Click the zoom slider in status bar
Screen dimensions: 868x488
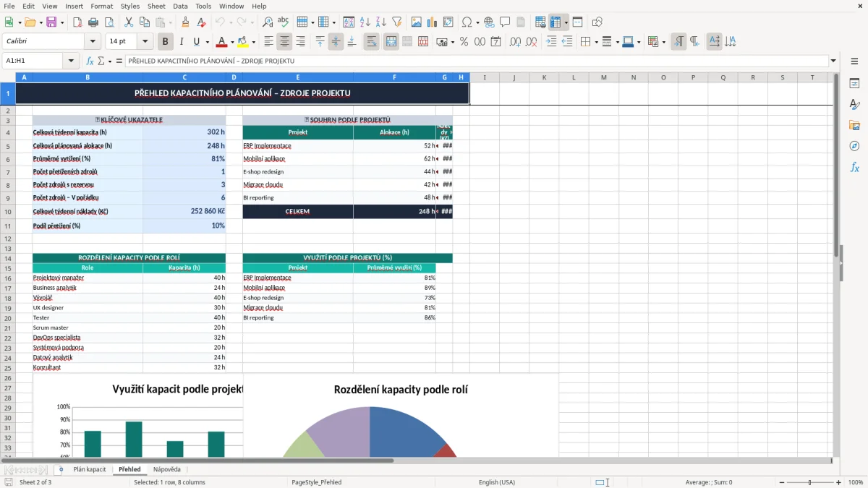pyautogui.click(x=809, y=482)
